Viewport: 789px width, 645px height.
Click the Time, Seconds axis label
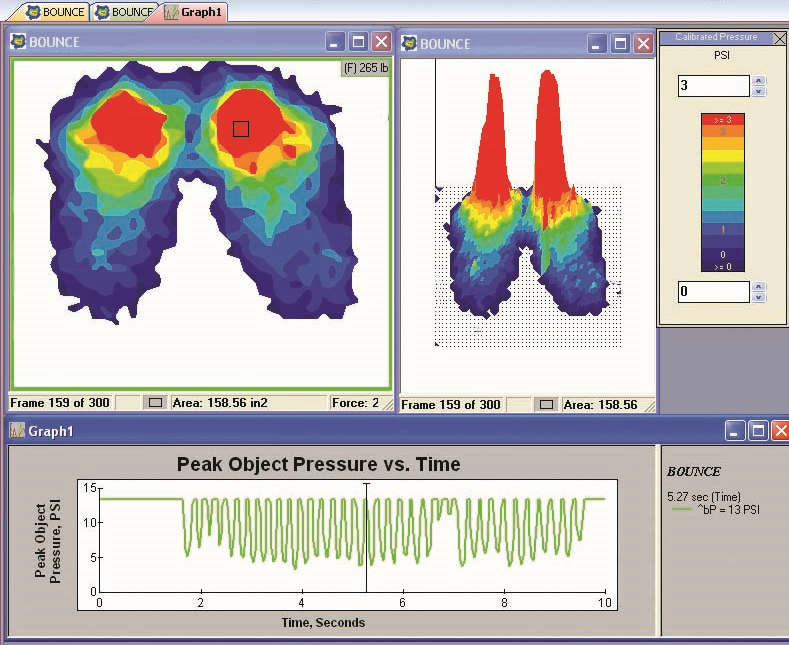click(x=323, y=622)
